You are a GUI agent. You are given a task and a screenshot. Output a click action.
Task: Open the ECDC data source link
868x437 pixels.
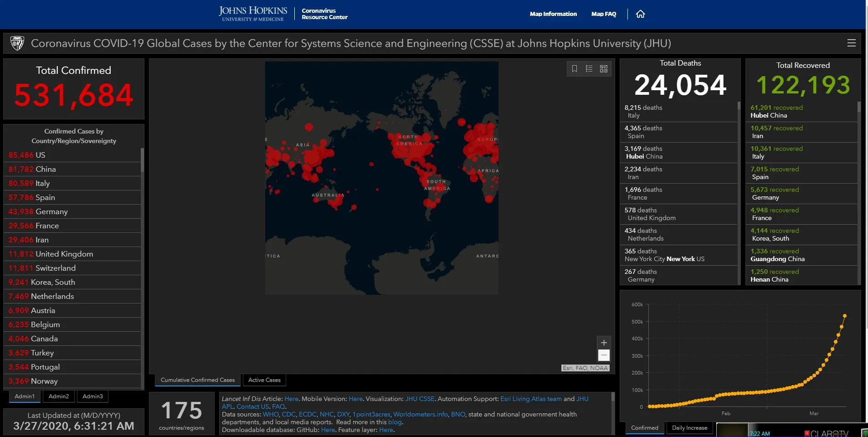click(308, 414)
